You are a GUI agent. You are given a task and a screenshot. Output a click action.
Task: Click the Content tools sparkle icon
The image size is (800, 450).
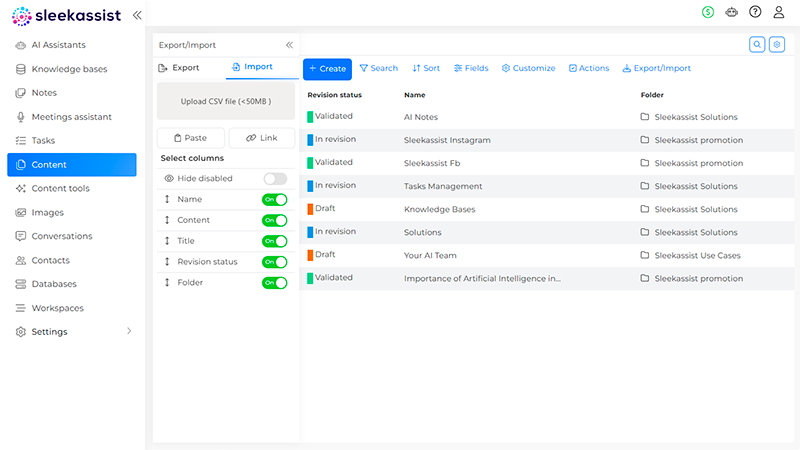(x=20, y=188)
